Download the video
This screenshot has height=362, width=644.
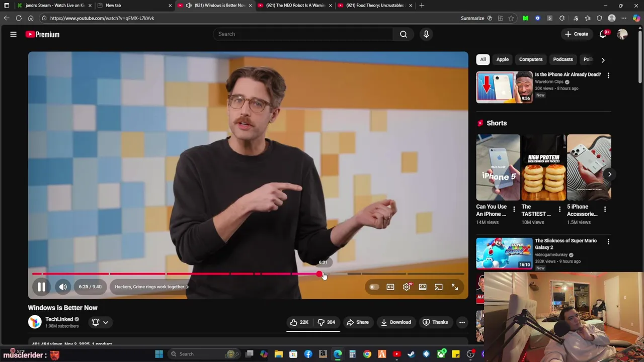coord(396,322)
